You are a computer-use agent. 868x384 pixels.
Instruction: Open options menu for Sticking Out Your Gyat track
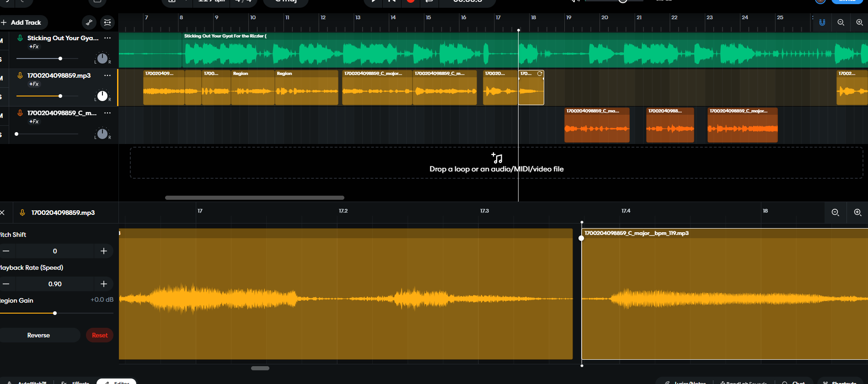pyautogui.click(x=107, y=38)
